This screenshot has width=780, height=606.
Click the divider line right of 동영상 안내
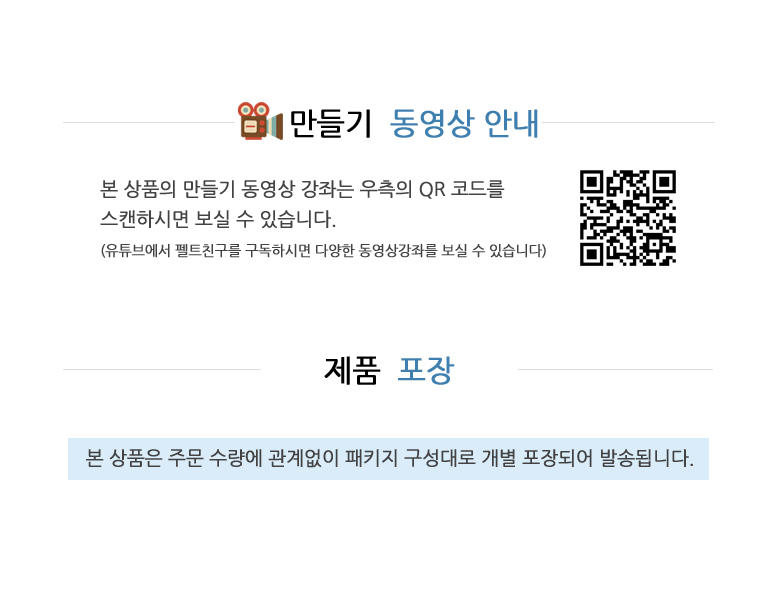pyautogui.click(x=628, y=122)
